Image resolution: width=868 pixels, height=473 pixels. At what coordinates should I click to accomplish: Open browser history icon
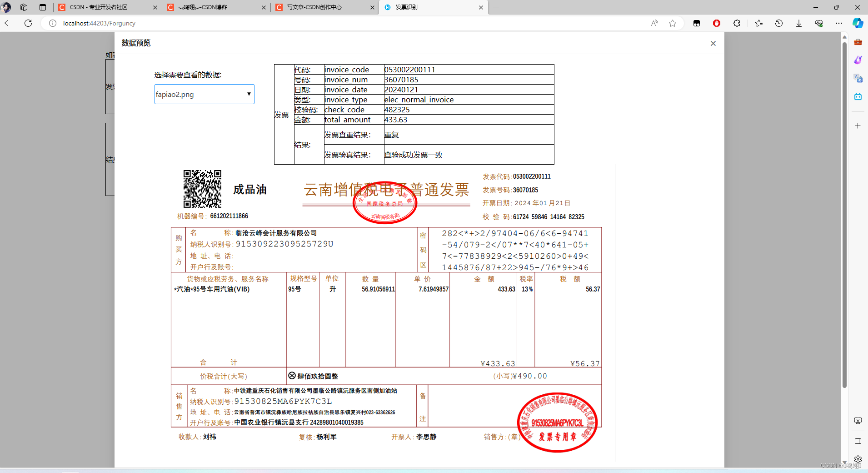779,23
